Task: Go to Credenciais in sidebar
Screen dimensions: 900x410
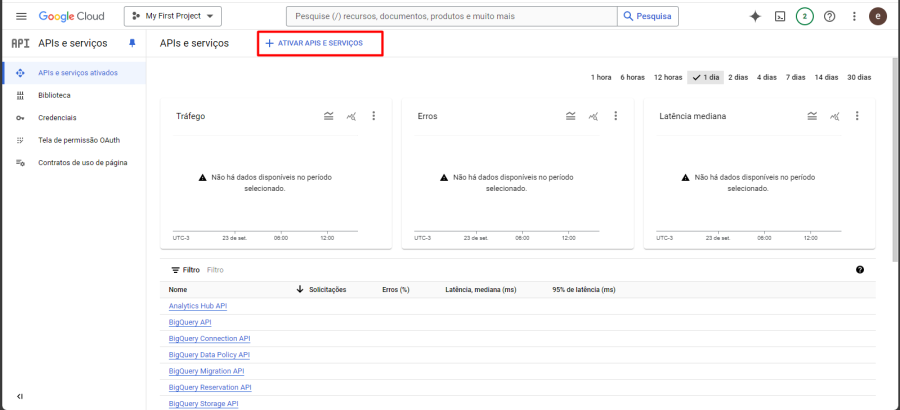Action: [57, 117]
